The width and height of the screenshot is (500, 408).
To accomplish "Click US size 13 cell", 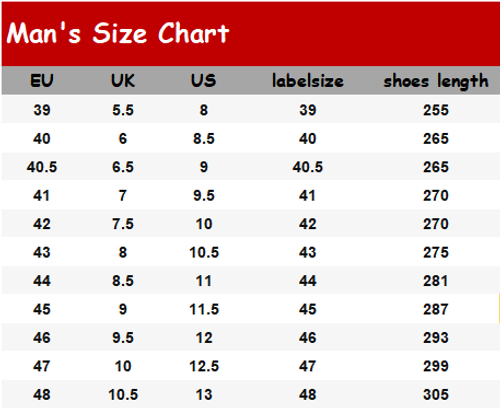I will 204,395.
